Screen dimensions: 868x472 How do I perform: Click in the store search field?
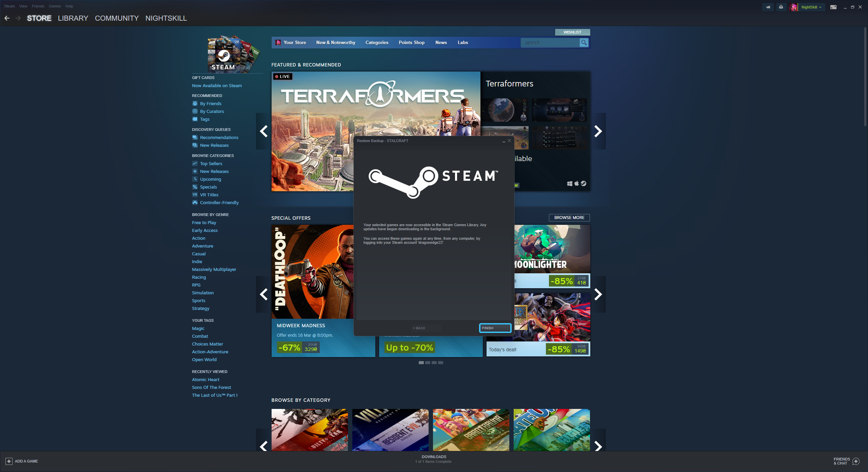(550, 42)
